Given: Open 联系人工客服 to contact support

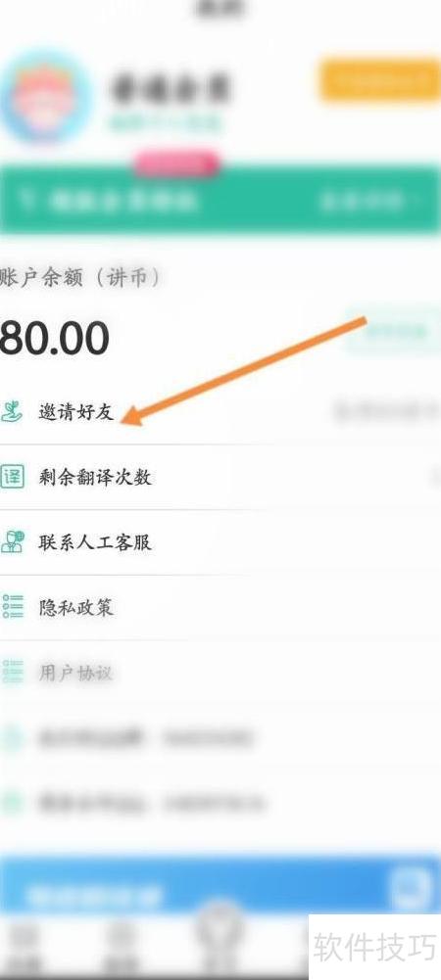Looking at the screenshot, I should [x=220, y=541].
